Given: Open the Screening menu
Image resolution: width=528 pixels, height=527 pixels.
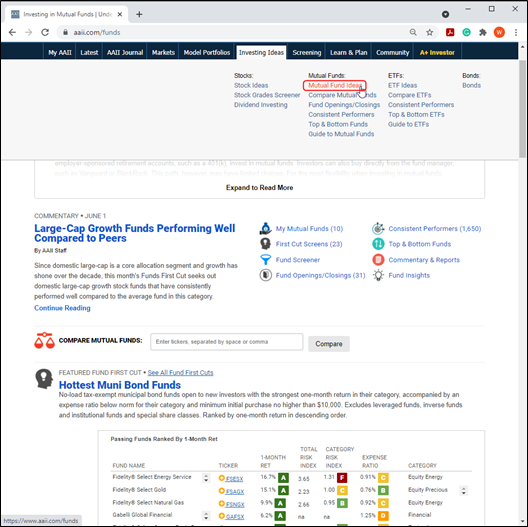Looking at the screenshot, I should [307, 53].
